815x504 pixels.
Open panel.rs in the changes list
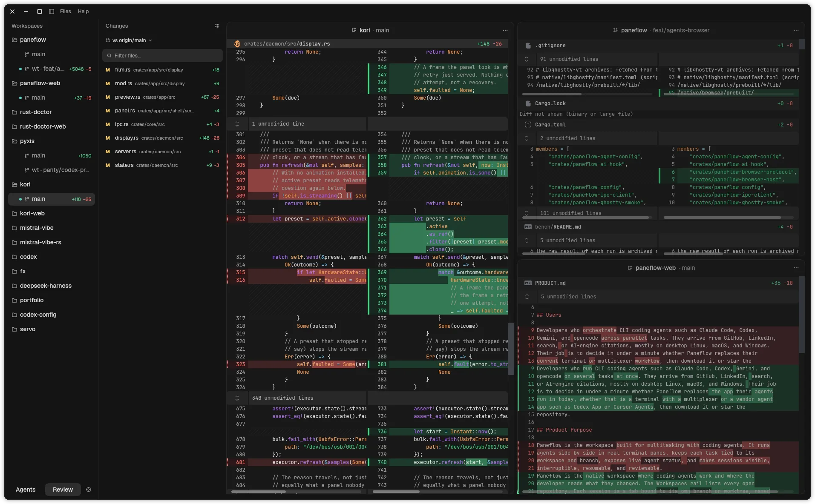(162, 111)
